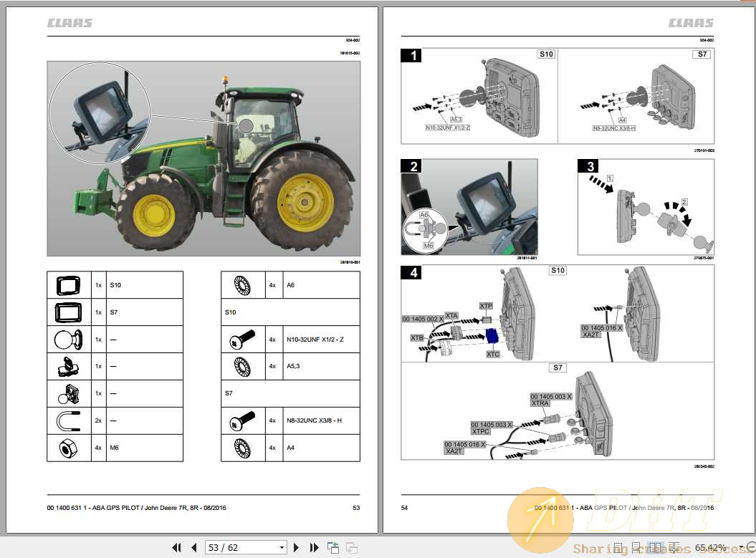Screen dimensions: 756x558
Task: Click the 'A6' label in step 2 inset
Action: point(424,215)
